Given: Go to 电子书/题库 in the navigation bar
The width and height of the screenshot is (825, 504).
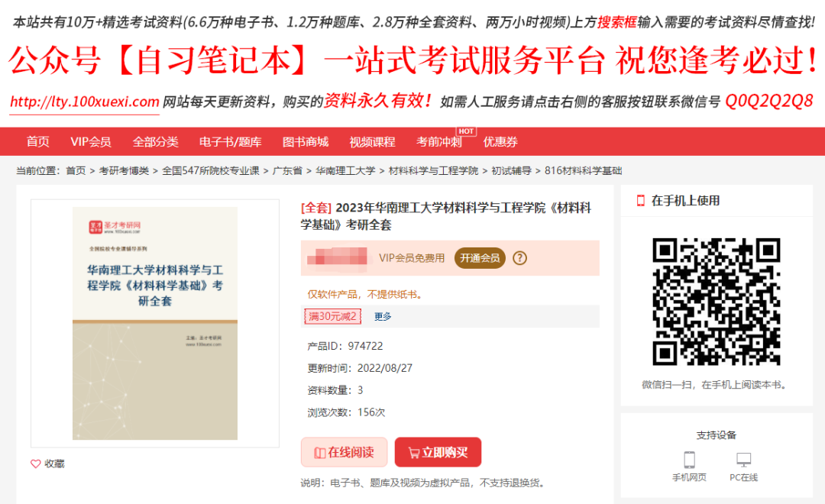Looking at the screenshot, I should [x=230, y=141].
